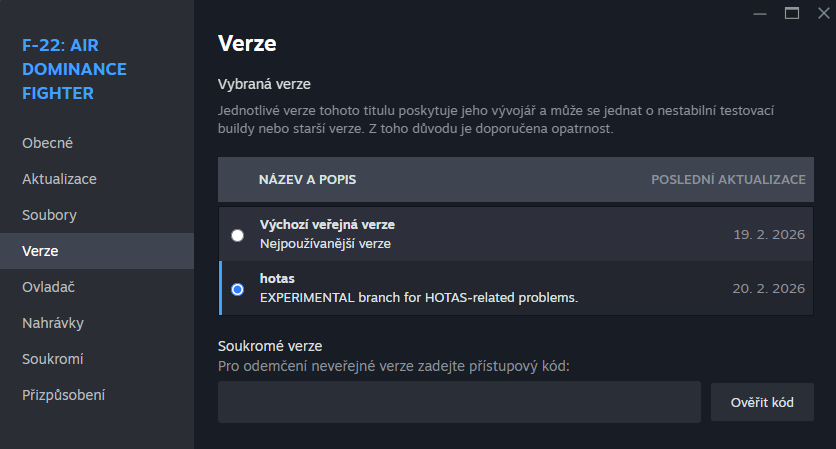Image resolution: width=836 pixels, height=449 pixels.
Task: Go to the Aktualizace section
Action: click(x=59, y=179)
